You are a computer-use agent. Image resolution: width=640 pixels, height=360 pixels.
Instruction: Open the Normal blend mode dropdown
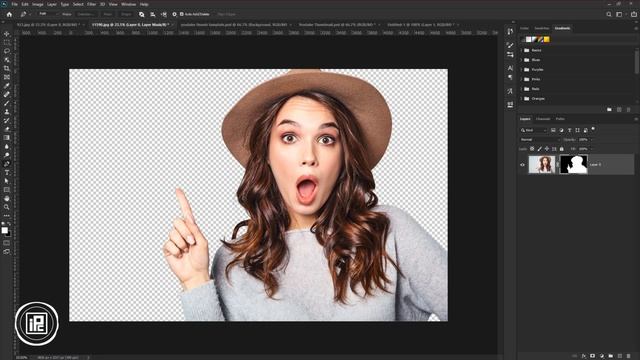539,140
